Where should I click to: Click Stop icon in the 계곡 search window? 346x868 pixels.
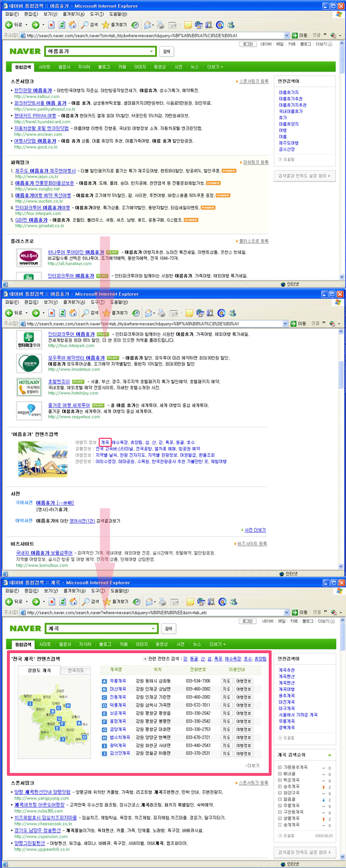coord(52,601)
